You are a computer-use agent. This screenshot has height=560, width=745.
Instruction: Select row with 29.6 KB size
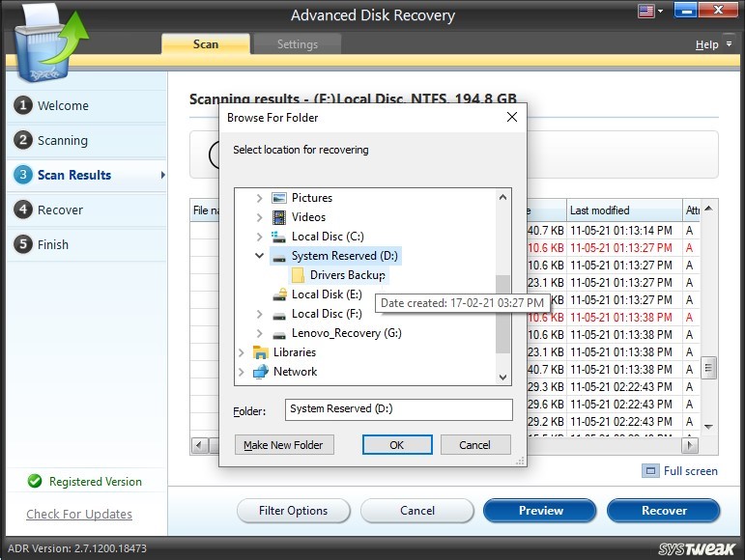pos(613,405)
